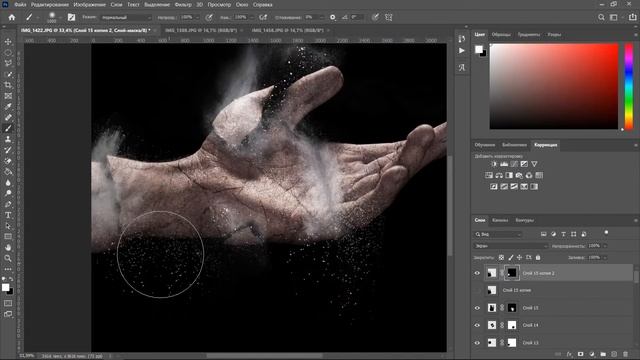Select the Brush tool in toolbar
The width and height of the screenshot is (640, 360).
point(8,128)
